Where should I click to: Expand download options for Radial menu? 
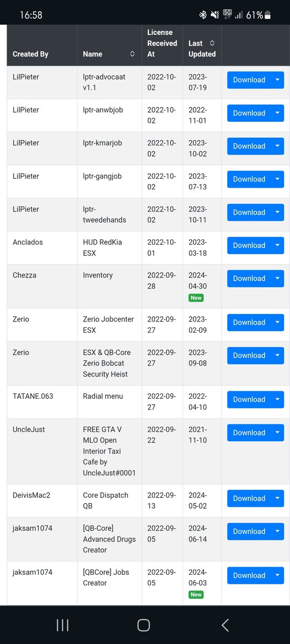click(x=278, y=400)
